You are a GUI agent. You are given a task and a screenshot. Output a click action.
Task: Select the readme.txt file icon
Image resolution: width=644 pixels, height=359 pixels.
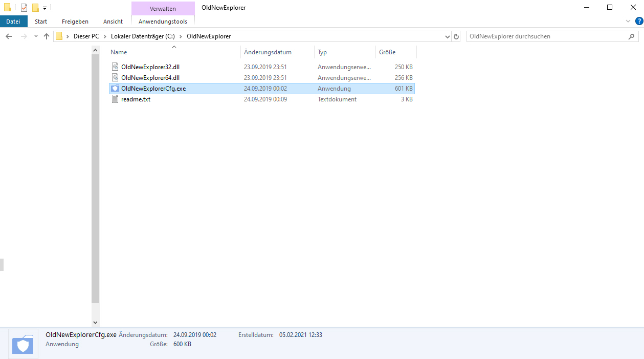[115, 99]
